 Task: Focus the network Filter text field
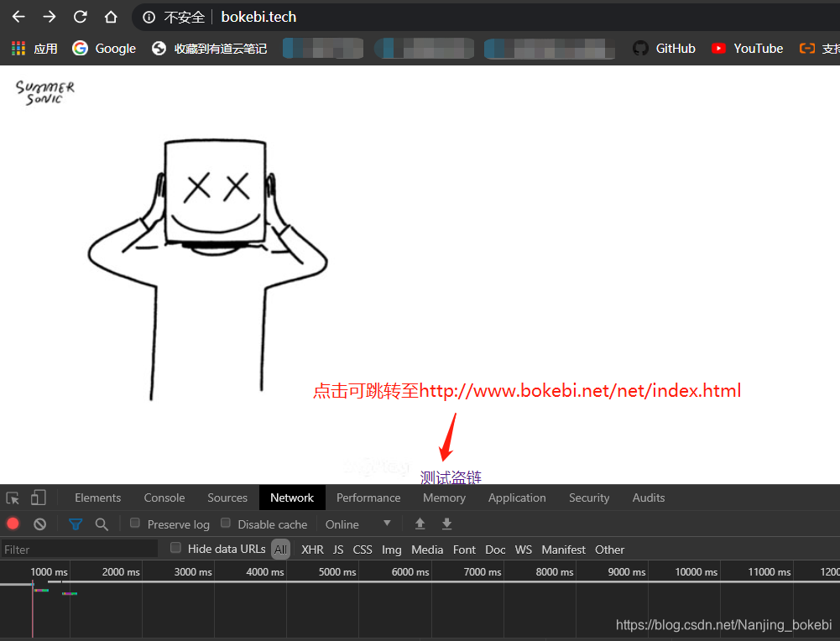[x=79, y=550]
